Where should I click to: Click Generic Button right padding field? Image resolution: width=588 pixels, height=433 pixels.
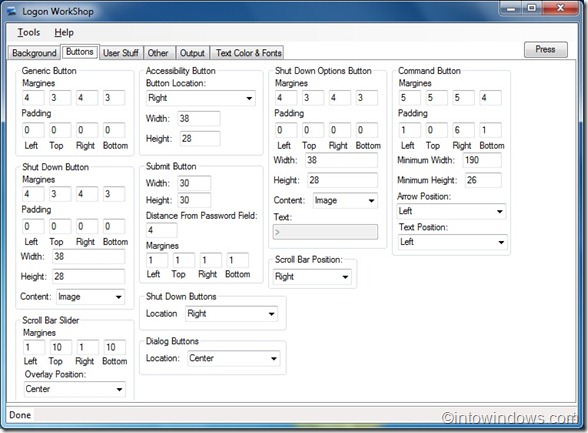tap(87, 130)
